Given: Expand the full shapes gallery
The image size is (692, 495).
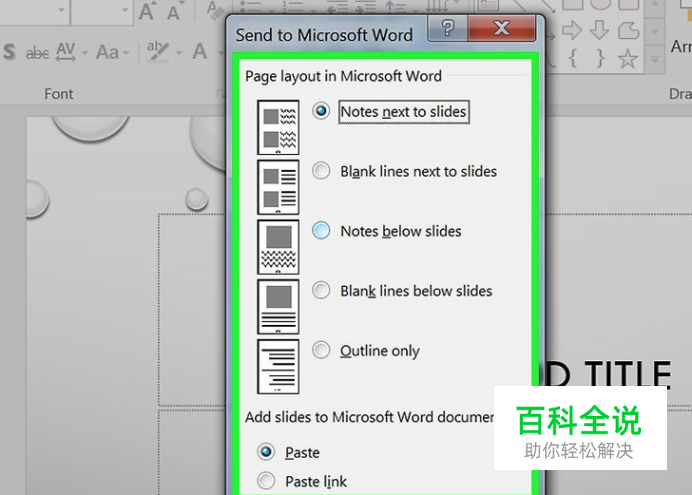Looking at the screenshot, I should click(x=655, y=59).
